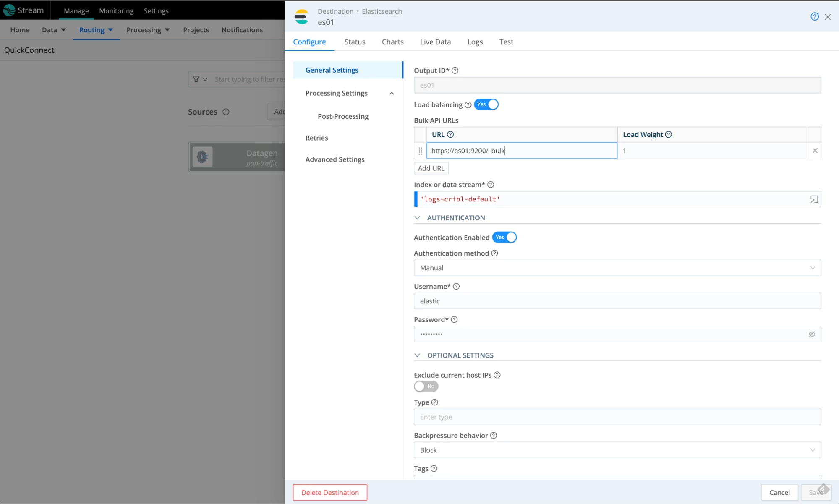Viewport: 839px width, 504px height.
Task: Click the Load Weight help icon
Action: pyautogui.click(x=668, y=134)
